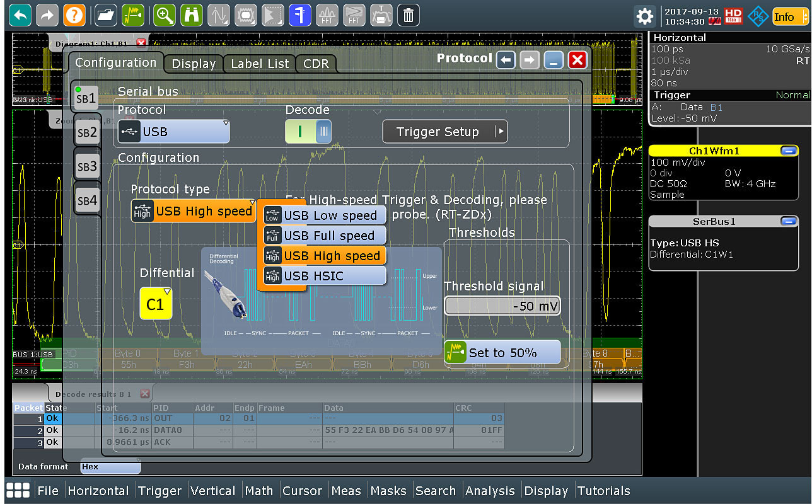Click the first FFT toolbar icon
Screen dimensions: 812x504
pyautogui.click(x=327, y=14)
